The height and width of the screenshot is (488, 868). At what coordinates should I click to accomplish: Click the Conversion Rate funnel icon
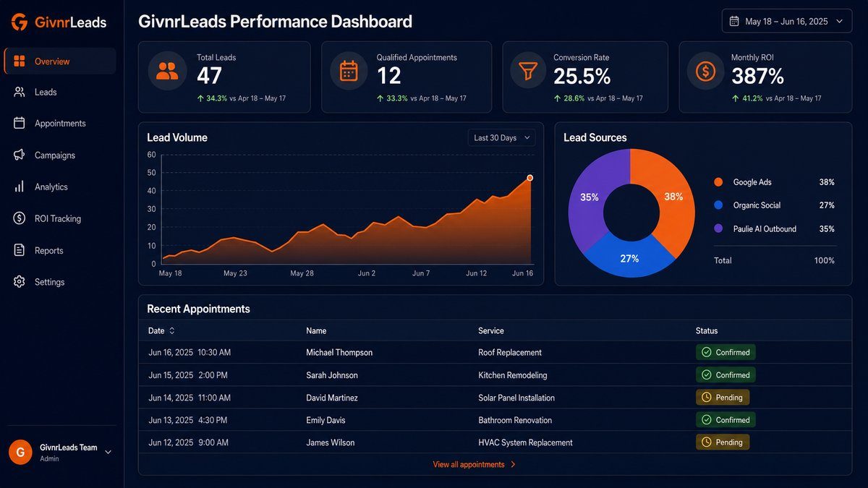click(529, 70)
